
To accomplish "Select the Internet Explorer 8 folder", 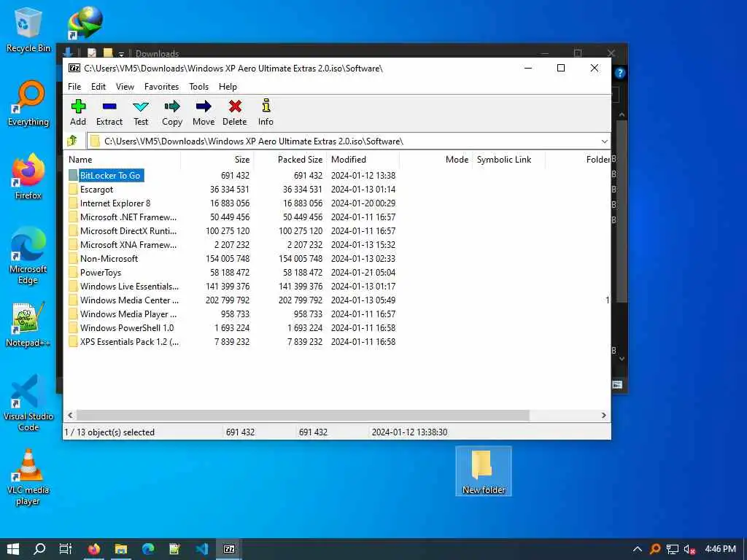I will (x=115, y=203).
